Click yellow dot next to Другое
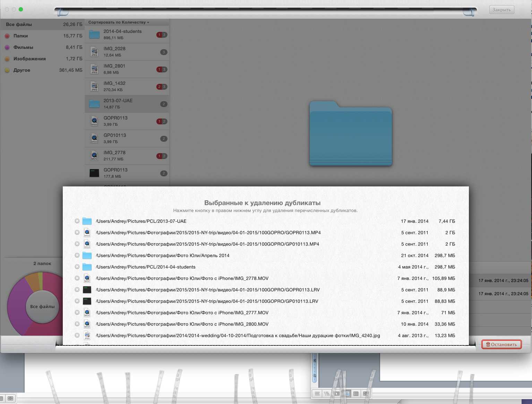 pyautogui.click(x=7, y=70)
